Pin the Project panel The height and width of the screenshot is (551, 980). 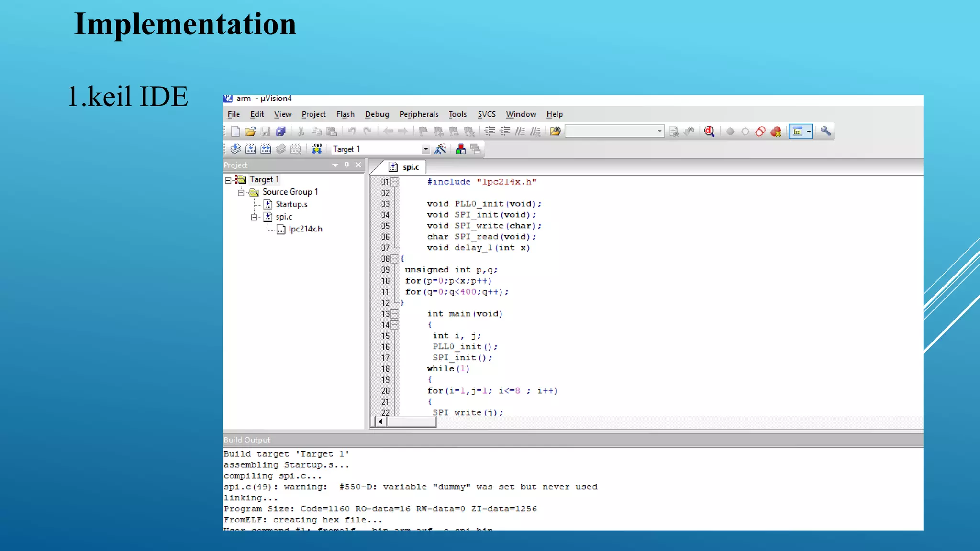click(x=347, y=165)
